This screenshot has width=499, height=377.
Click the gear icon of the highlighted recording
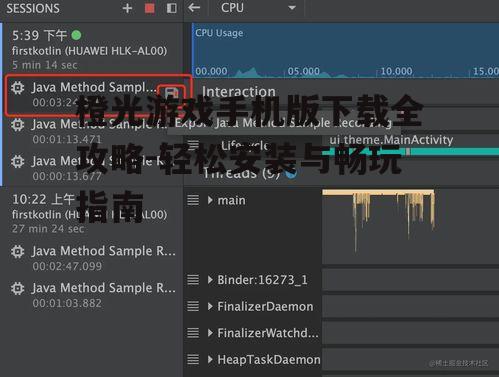(17, 88)
